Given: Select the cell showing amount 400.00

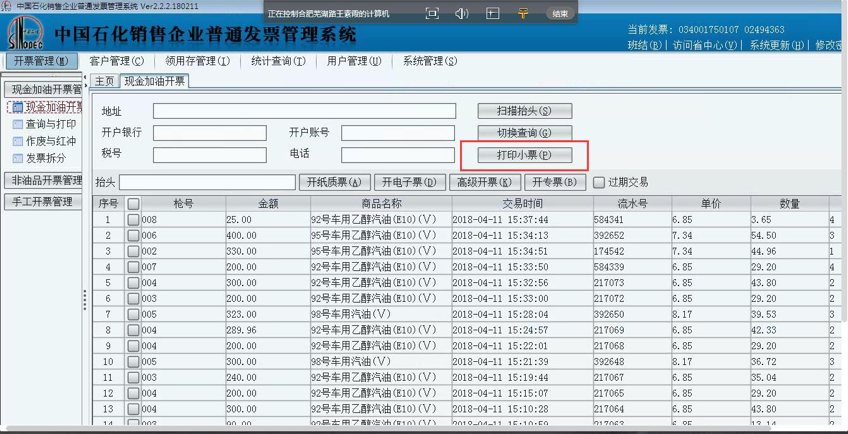Looking at the screenshot, I should [268, 236].
